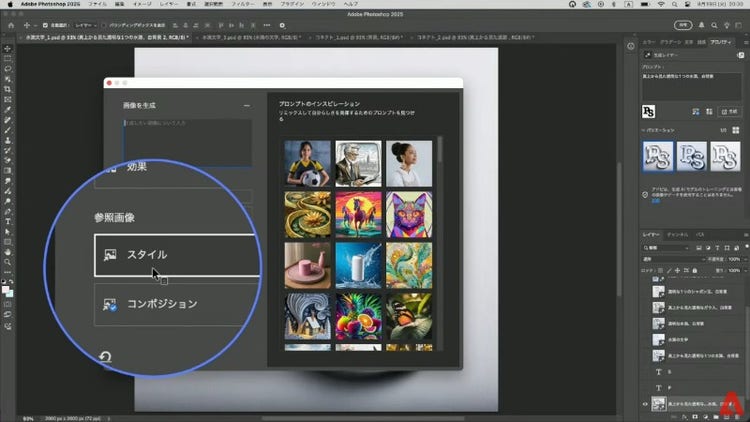Switch to the チャンネル tab in the layers panel
The height and width of the screenshot is (422, 750).
[x=677, y=234]
